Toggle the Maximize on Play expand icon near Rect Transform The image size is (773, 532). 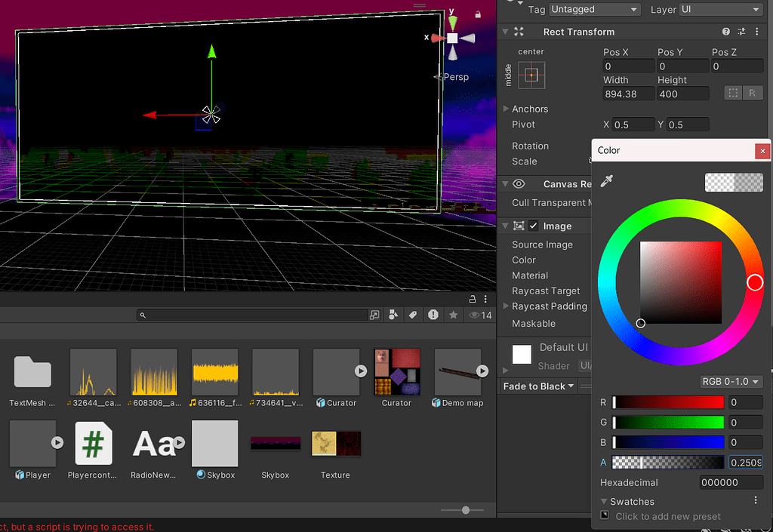[x=519, y=31]
